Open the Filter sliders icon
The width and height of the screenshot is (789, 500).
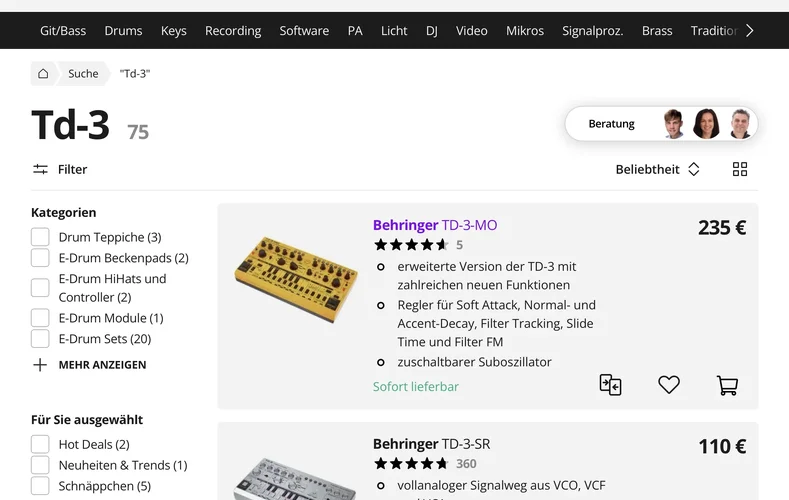[41, 170]
